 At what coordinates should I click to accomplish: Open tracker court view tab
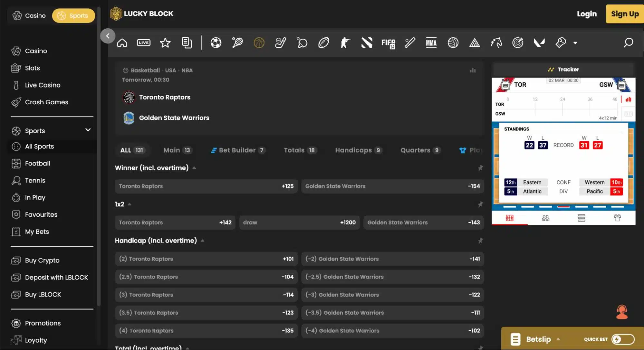coord(510,218)
